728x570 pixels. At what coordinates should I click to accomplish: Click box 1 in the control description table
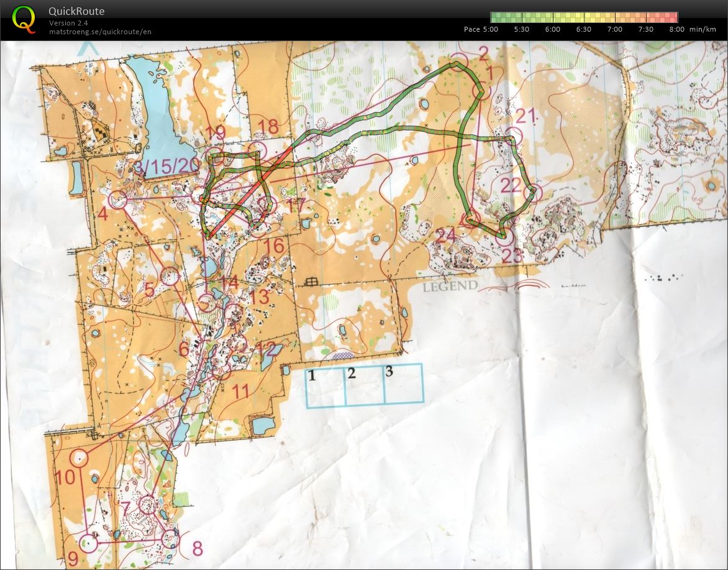point(324,387)
